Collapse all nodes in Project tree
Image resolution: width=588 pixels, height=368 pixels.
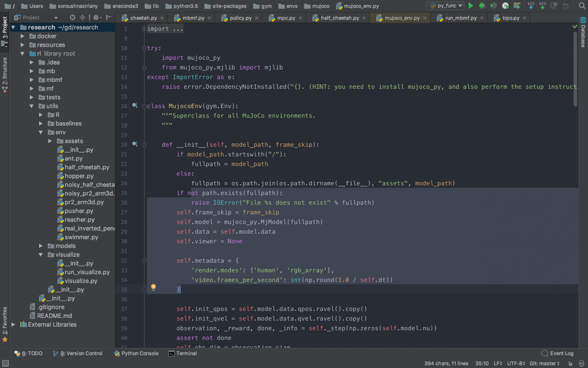(x=83, y=17)
